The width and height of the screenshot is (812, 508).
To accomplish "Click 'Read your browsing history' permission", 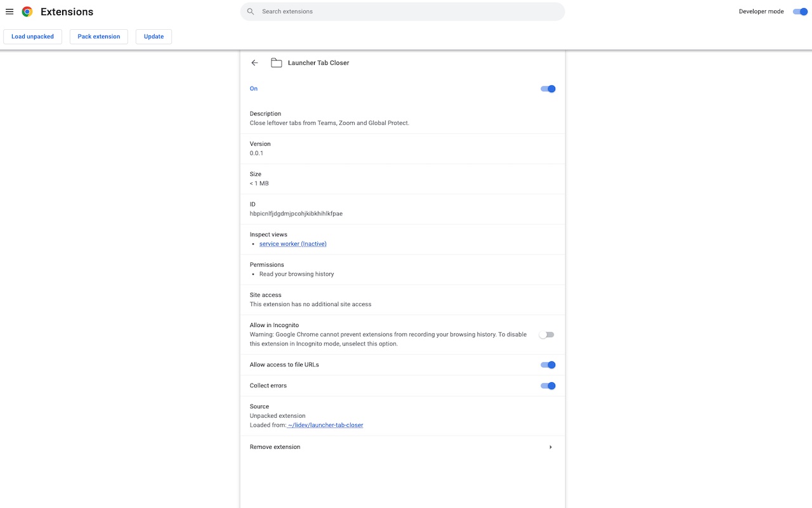I will coord(297,274).
